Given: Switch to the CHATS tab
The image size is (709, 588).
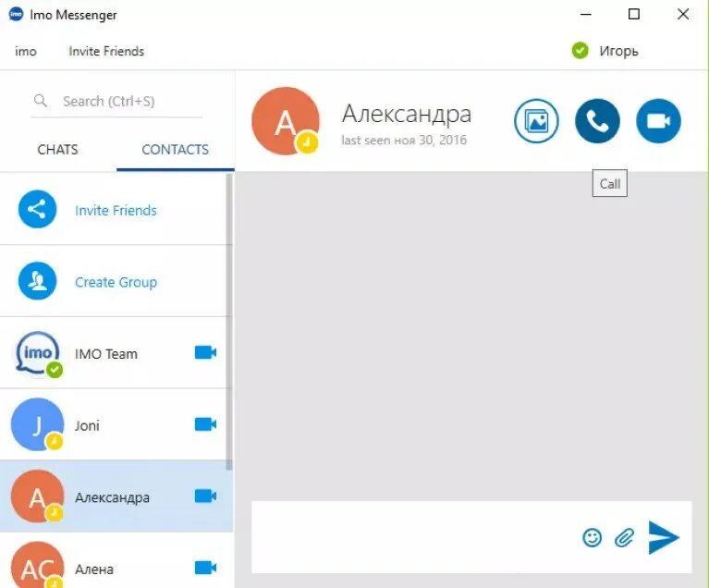Looking at the screenshot, I should click(58, 150).
